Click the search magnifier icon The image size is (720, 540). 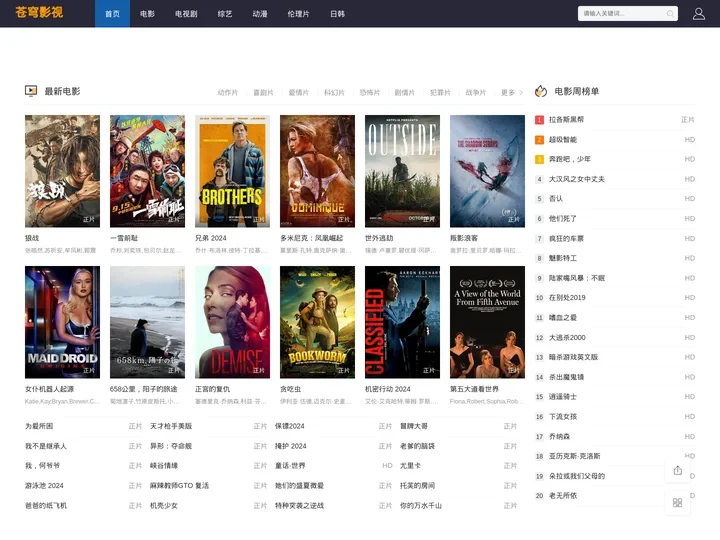pos(670,14)
